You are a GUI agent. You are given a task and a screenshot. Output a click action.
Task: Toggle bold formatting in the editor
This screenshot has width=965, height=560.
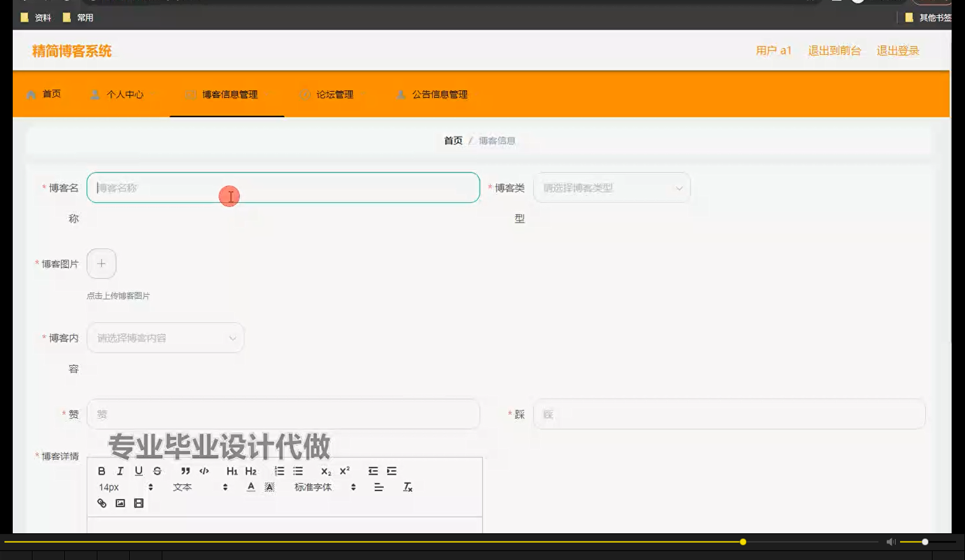[x=101, y=471]
